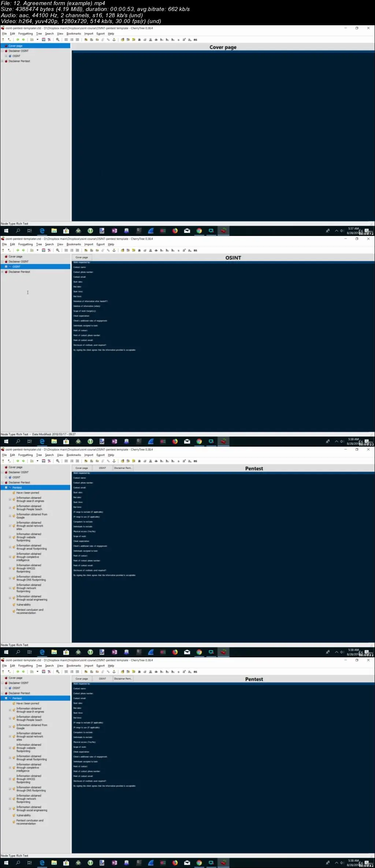Apply h1 heading in 00:00:42 frame toolbar

click(x=161, y=672)
